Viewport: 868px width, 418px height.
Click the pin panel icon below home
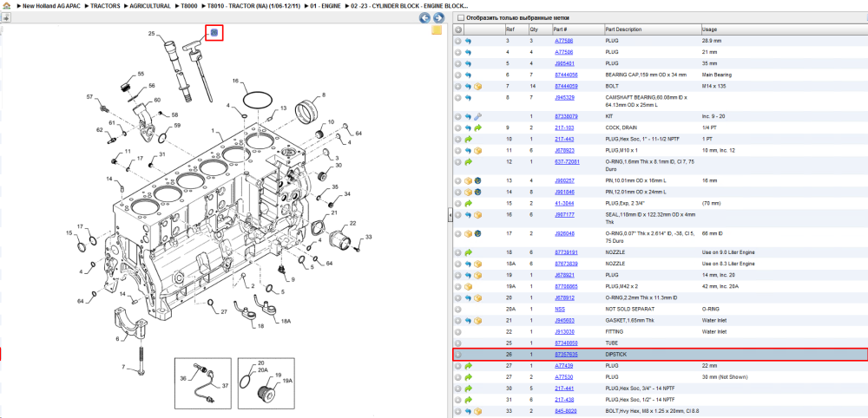coord(5,17)
